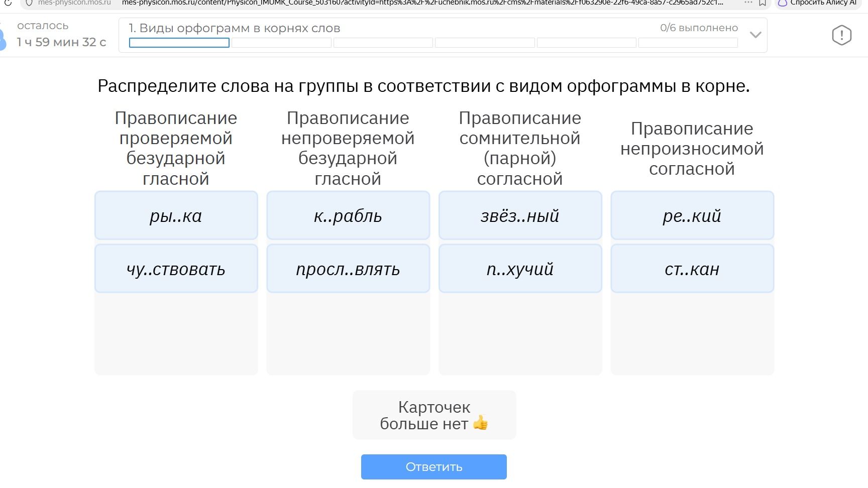Open Спросить Алису AI button
This screenshot has width=868, height=488.
[819, 4]
